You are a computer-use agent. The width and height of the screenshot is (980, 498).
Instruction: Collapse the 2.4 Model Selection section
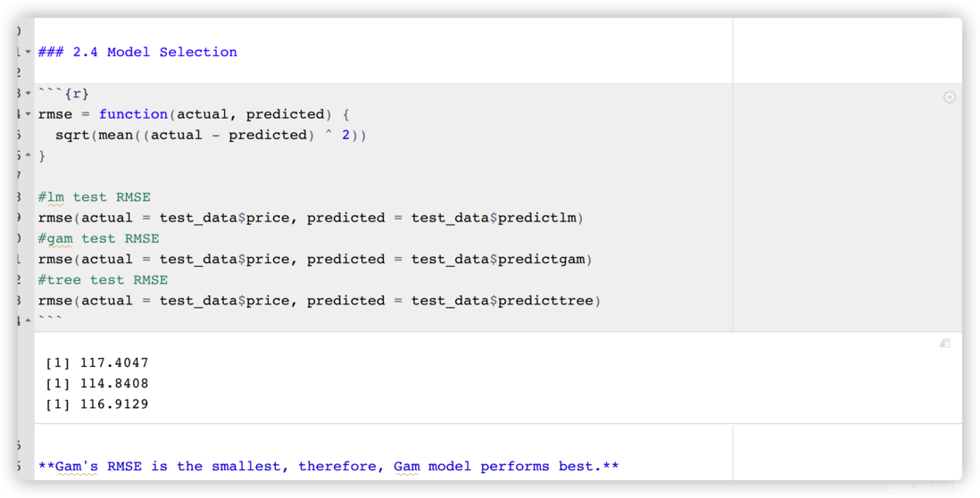click(x=29, y=52)
